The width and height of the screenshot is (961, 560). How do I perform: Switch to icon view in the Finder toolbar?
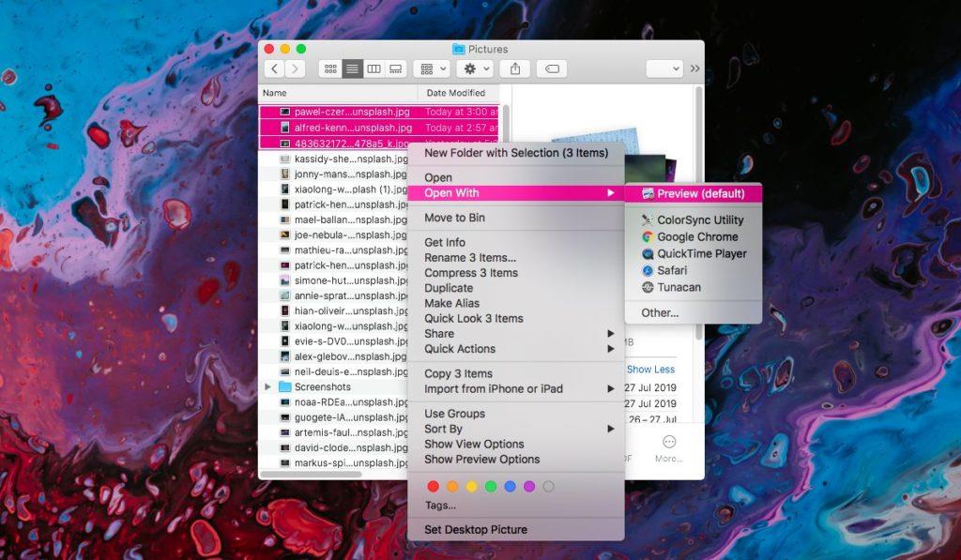329,68
